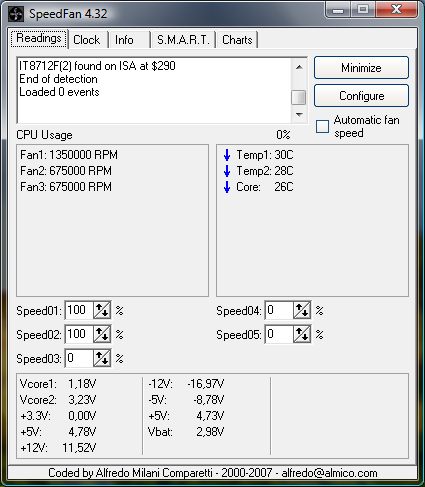Click the SpeedFan fan icon in title bar
The width and height of the screenshot is (425, 487).
pyautogui.click(x=16, y=14)
